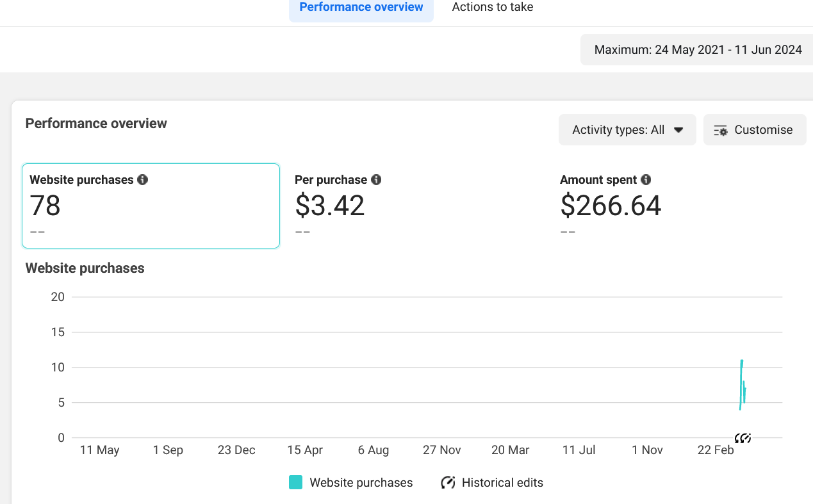Screen dimensions: 813x504
Task: Click the dropdown arrow in Activity types
Action: click(679, 130)
